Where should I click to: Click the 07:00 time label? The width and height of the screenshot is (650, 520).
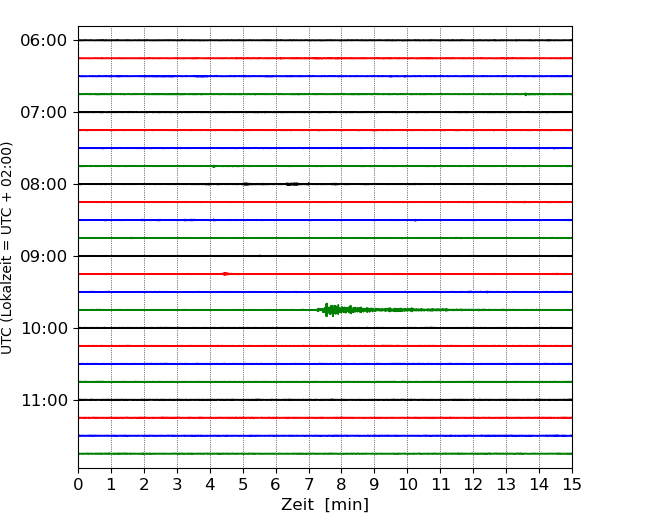coord(44,112)
